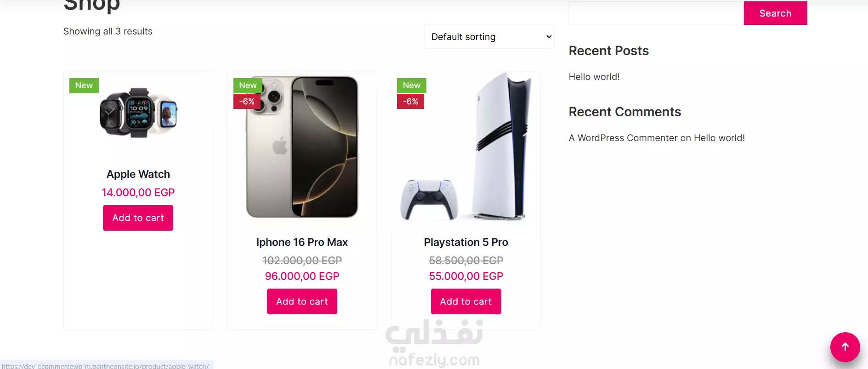Image resolution: width=868 pixels, height=369 pixels.
Task: Click the -6% sale badge on Iphone
Action: coord(247,102)
